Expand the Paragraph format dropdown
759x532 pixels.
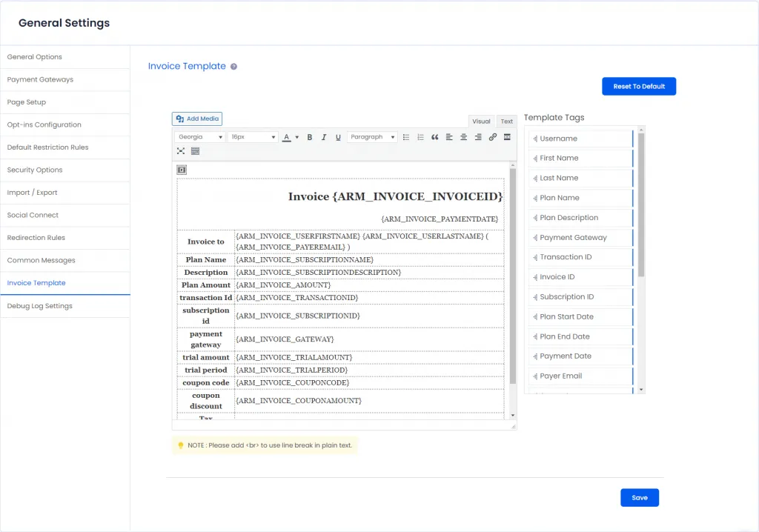(x=373, y=137)
